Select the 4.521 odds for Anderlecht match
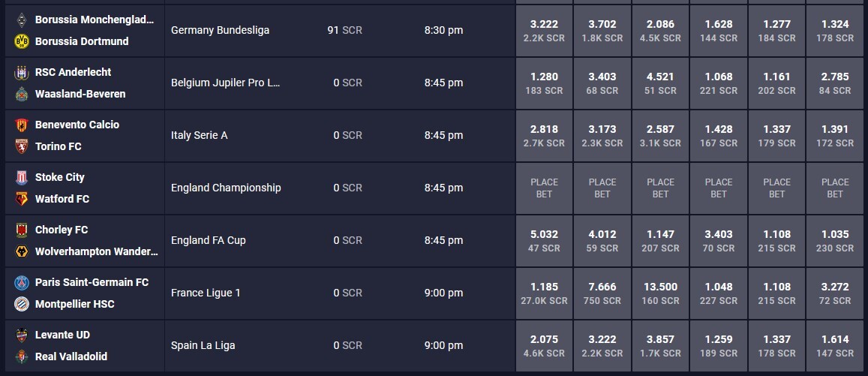Screen dimensions: 868x376 coord(660,83)
